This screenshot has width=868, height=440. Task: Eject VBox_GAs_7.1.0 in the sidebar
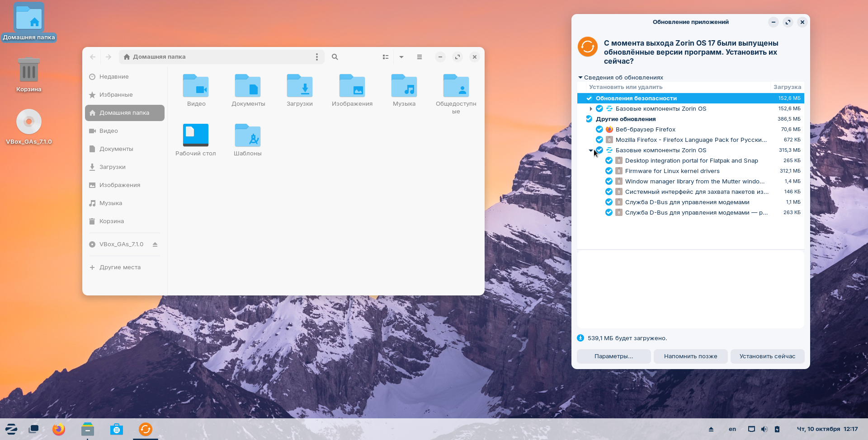(155, 244)
